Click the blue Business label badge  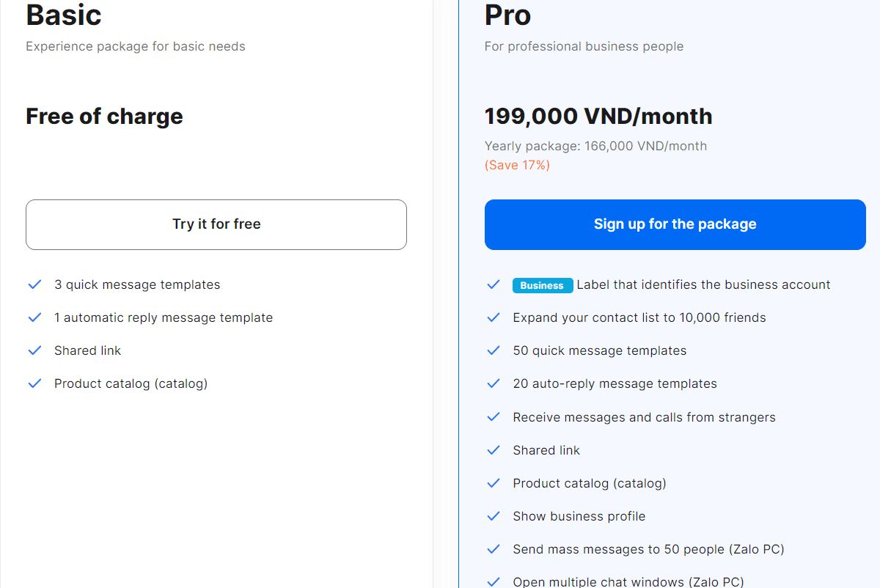point(542,285)
